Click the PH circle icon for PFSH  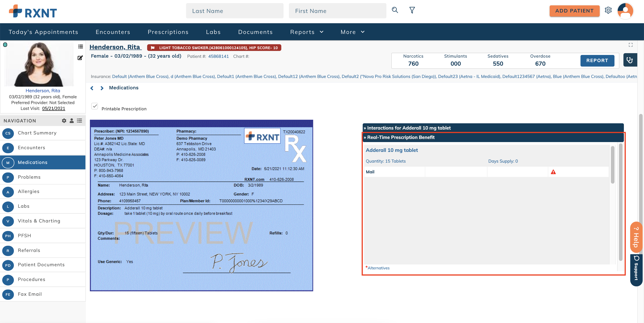coord(8,236)
